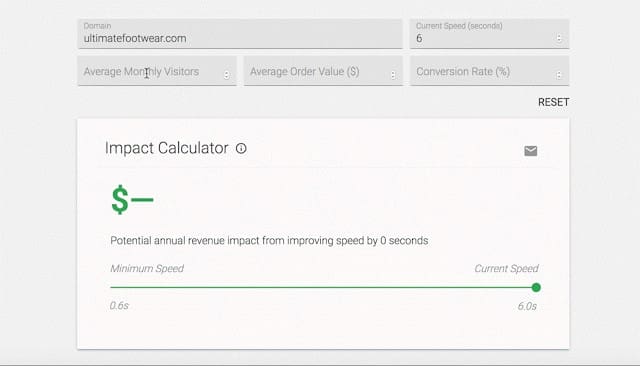Screen dimensions: 640x366
Task: Focus the Domain input field
Action: click(x=240, y=34)
